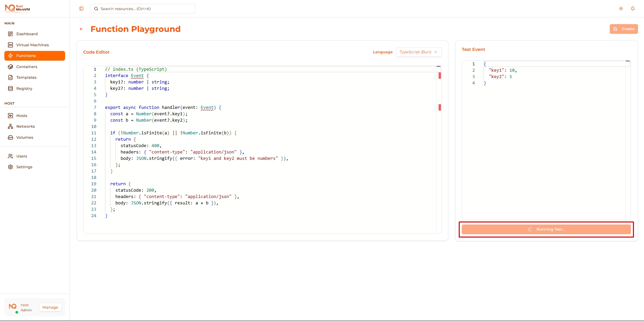Click the red error marker in editor scrollbar
Image resolution: width=644 pixels, height=321 pixels.
[439, 76]
